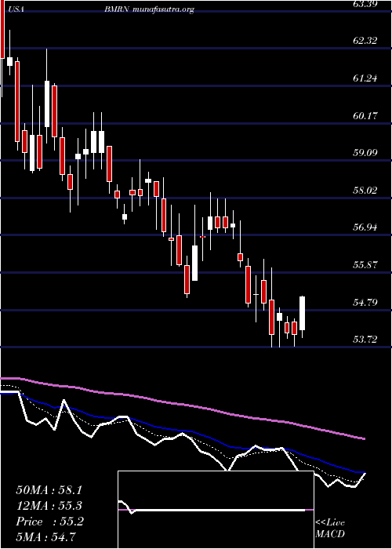Click the 12MA : 55.3 readout

pos(50,506)
